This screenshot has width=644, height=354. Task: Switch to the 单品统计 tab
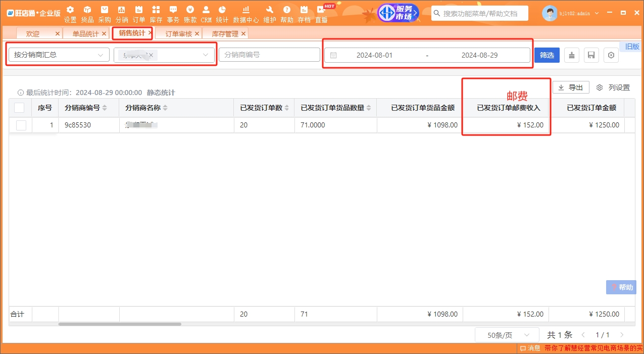coord(85,34)
